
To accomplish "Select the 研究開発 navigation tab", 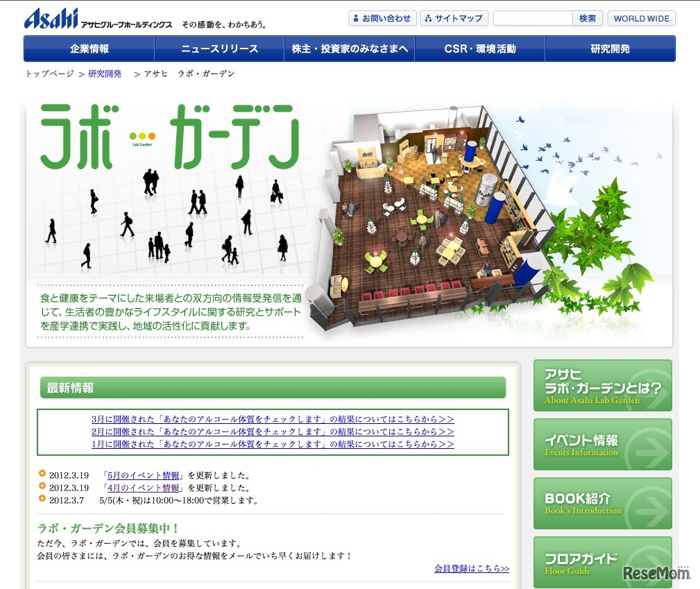I will 611,49.
